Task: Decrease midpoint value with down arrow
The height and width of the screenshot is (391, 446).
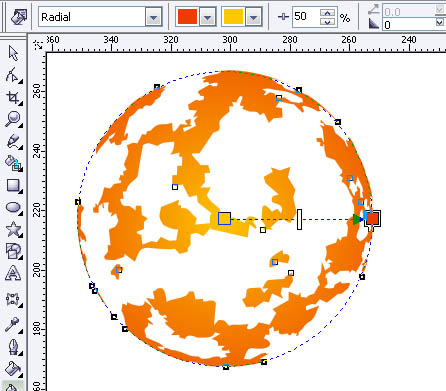Action: tap(327, 22)
